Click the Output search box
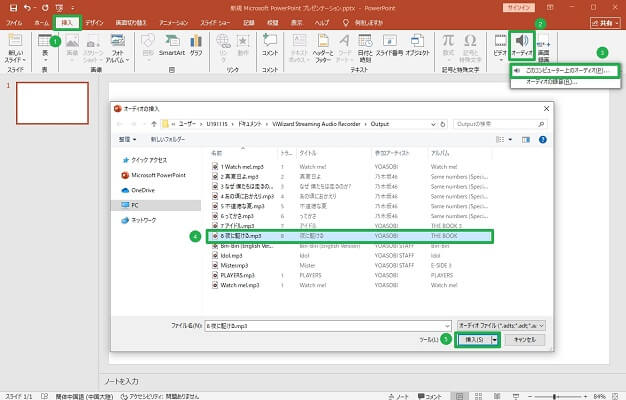Image resolution: width=626 pixels, height=400 pixels. coord(500,124)
